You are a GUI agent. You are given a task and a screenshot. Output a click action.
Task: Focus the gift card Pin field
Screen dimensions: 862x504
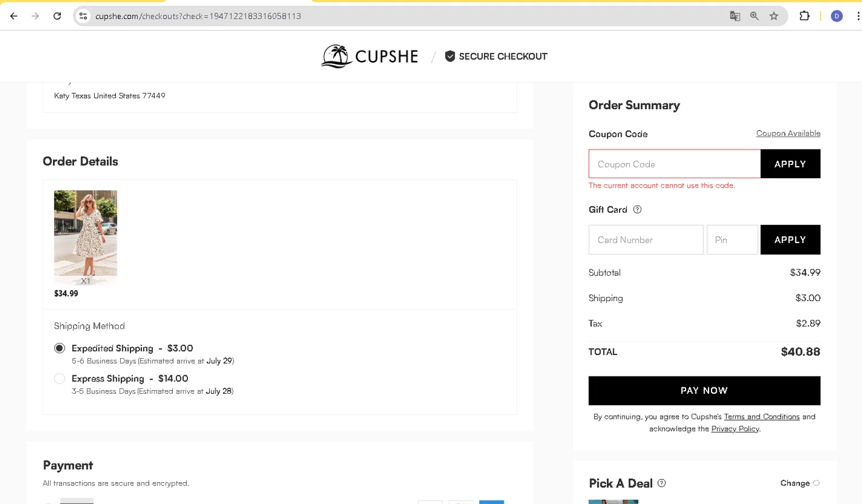[x=732, y=240]
